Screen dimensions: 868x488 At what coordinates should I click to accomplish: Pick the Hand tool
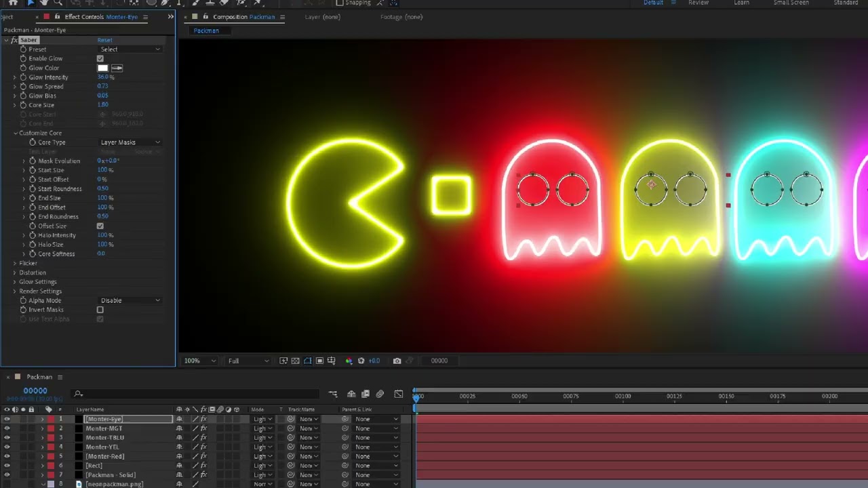pyautogui.click(x=45, y=3)
